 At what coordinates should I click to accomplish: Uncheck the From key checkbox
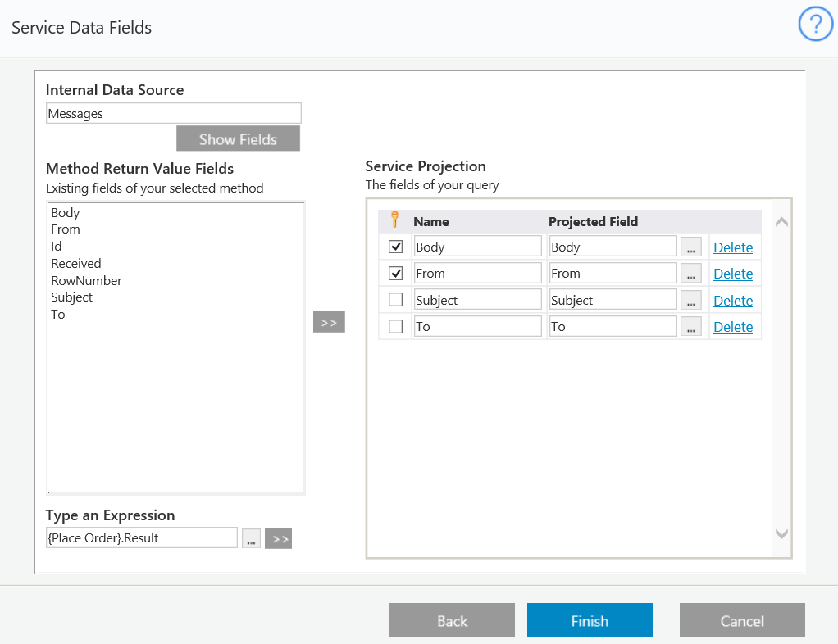[396, 274]
